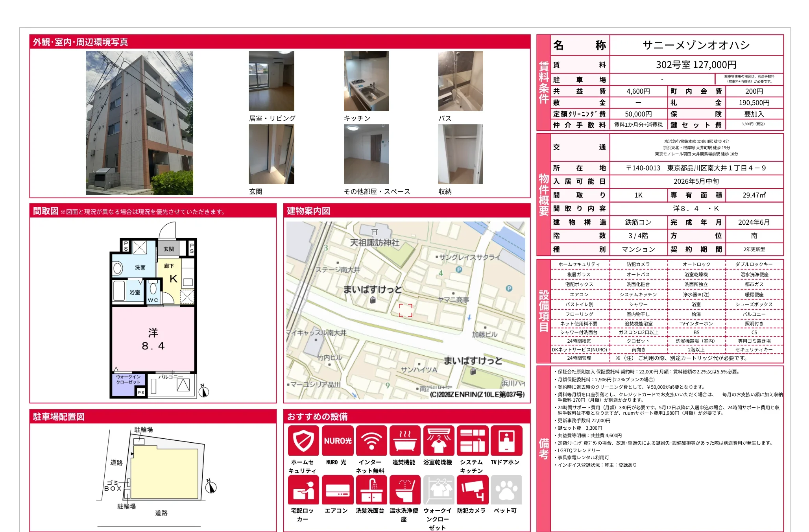809x532 pixels.
Task: Open the building exterior photo
Action: [x=139, y=123]
